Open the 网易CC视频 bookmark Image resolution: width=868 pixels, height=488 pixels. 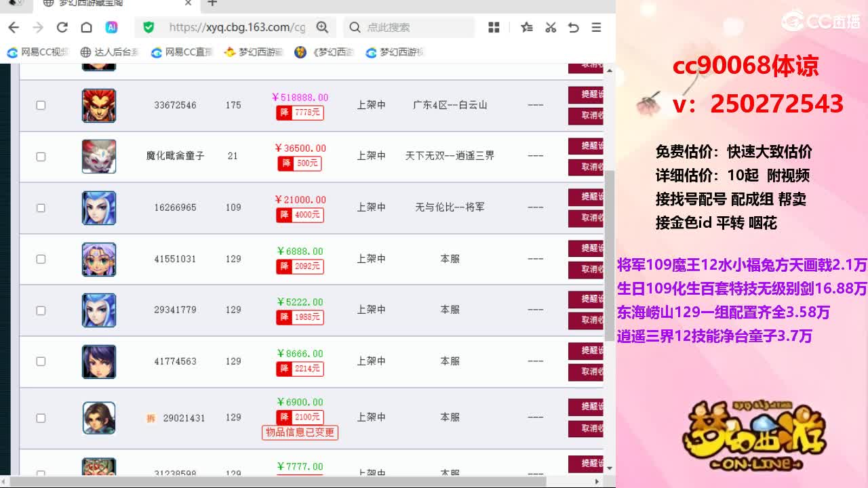38,52
